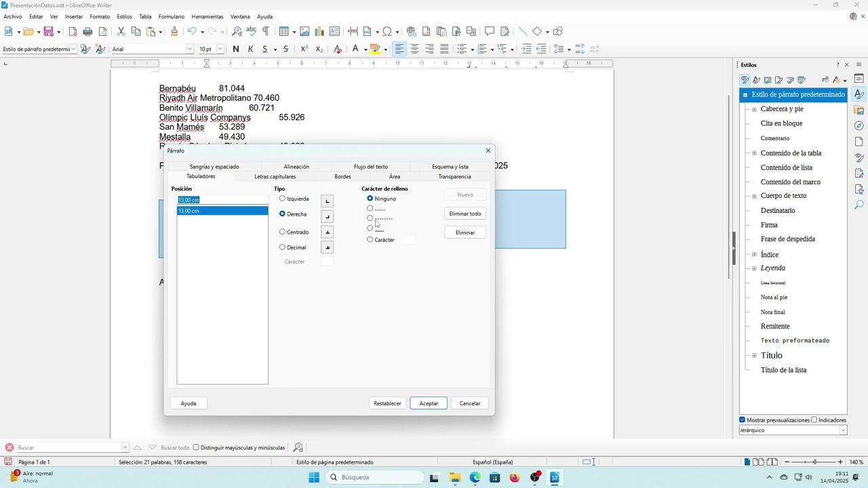The image size is (868, 488).
Task: Open the Buscar search history dropdown
Action: point(125,447)
